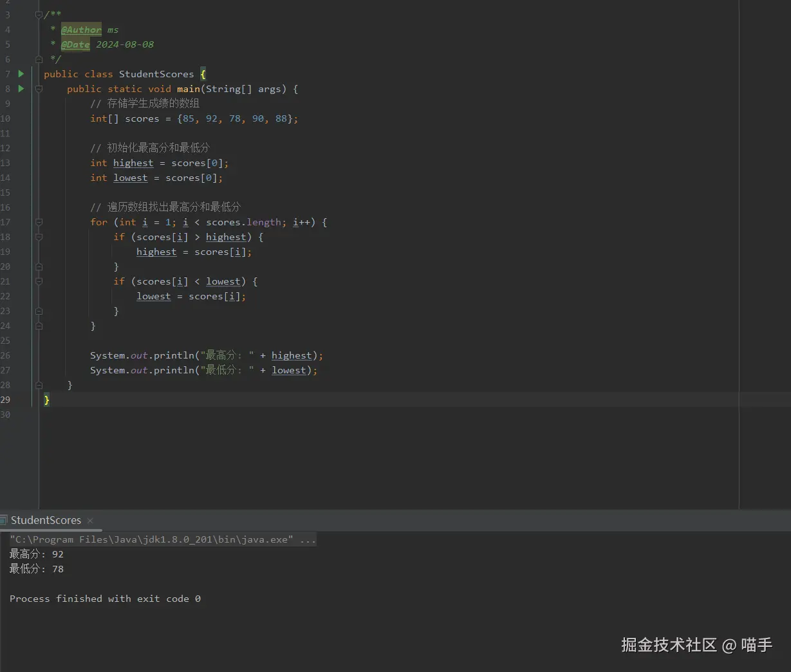This screenshot has height=672, width=791.
Task: Click the class name StudentScores in the declaration
Action: 156,74
